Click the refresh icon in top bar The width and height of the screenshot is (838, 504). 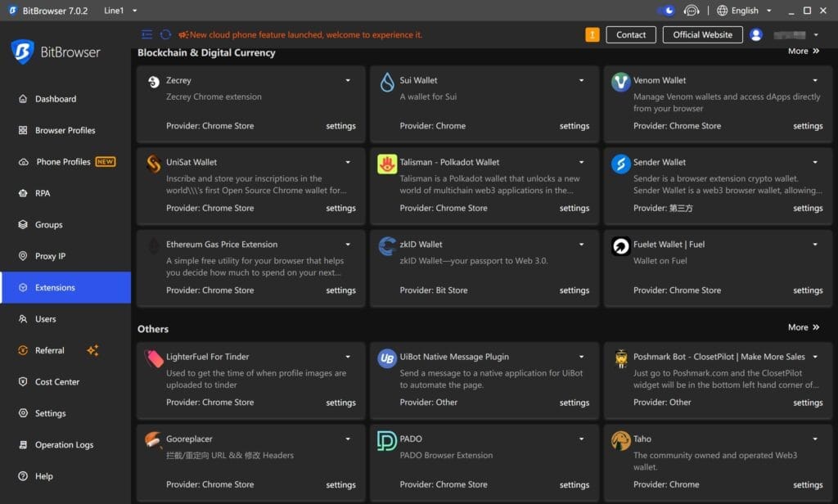[165, 34]
